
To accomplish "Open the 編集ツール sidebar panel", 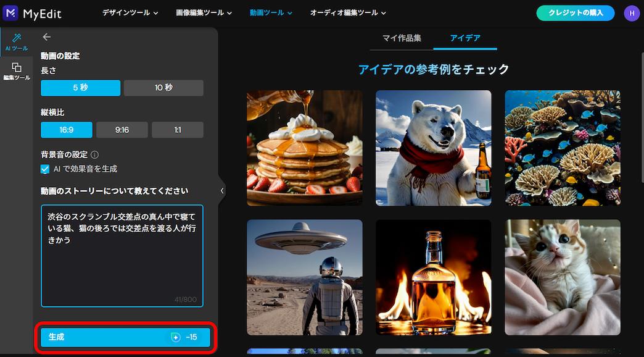I will pyautogui.click(x=17, y=72).
